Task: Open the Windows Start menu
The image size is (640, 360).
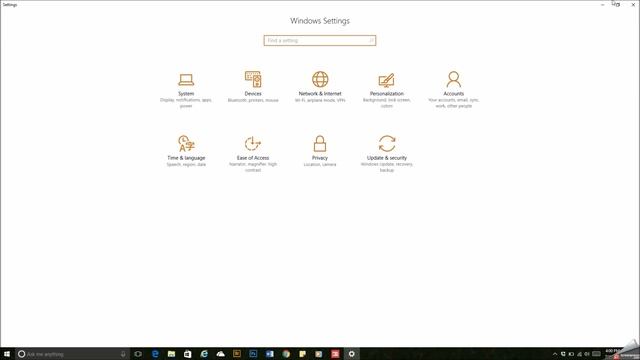Action: [x=7, y=354]
